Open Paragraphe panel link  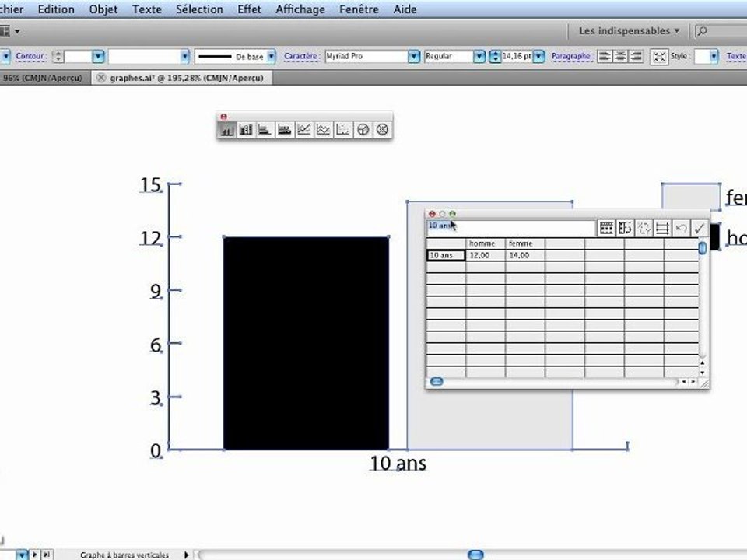(x=572, y=56)
